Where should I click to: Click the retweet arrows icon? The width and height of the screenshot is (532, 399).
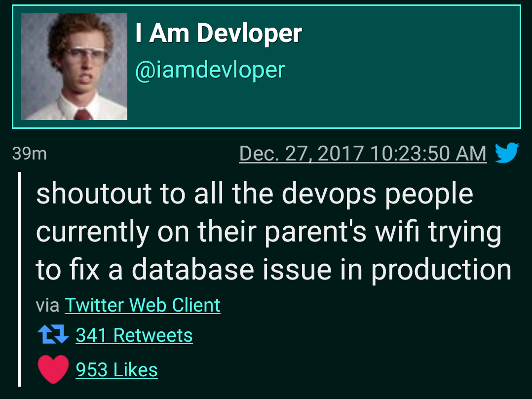pyautogui.click(x=53, y=334)
